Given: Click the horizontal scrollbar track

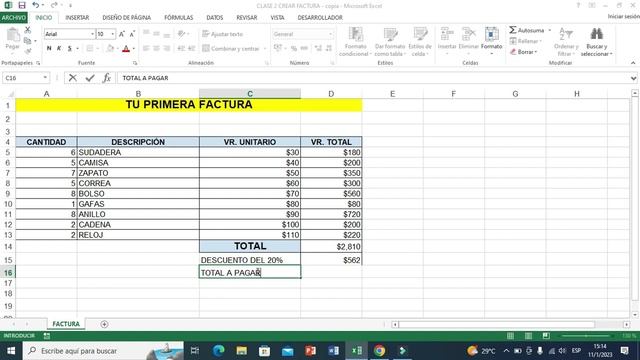Looking at the screenshot, I should click(x=496, y=324).
